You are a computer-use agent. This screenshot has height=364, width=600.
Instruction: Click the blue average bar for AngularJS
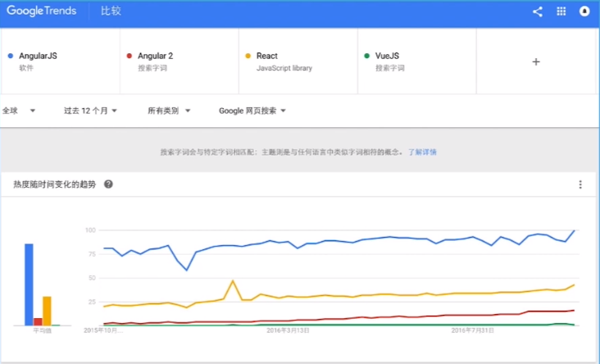(x=29, y=284)
